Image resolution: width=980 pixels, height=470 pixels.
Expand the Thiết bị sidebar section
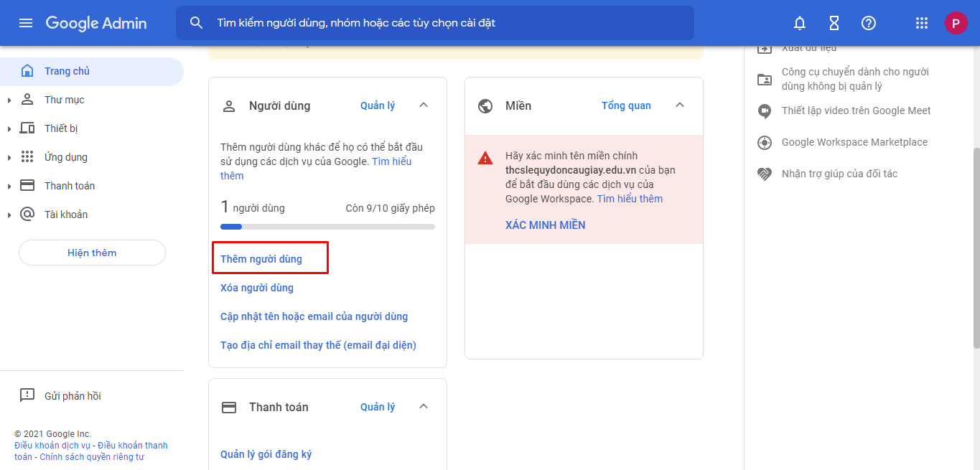pyautogui.click(x=9, y=128)
